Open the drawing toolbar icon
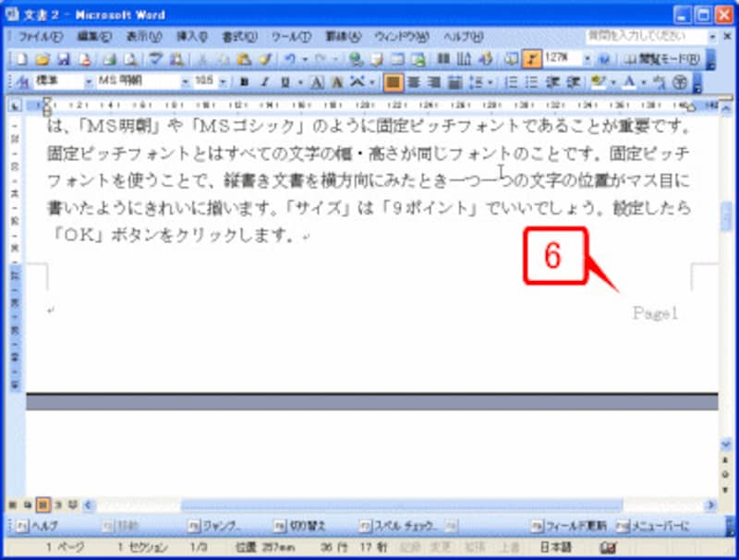 (486, 59)
